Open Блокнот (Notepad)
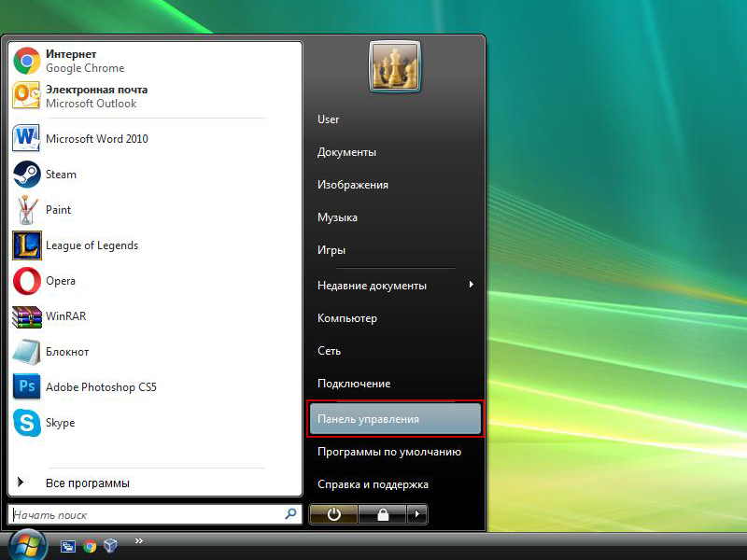 click(x=155, y=352)
